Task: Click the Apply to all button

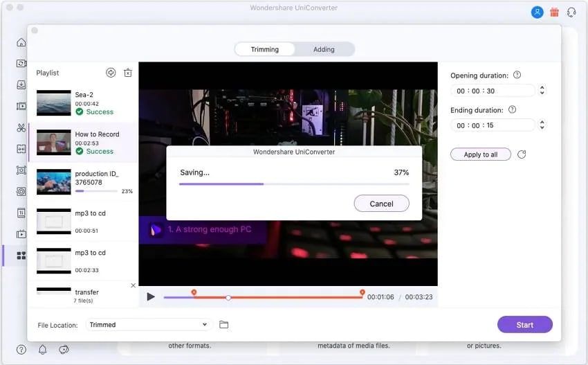Action: [480, 154]
